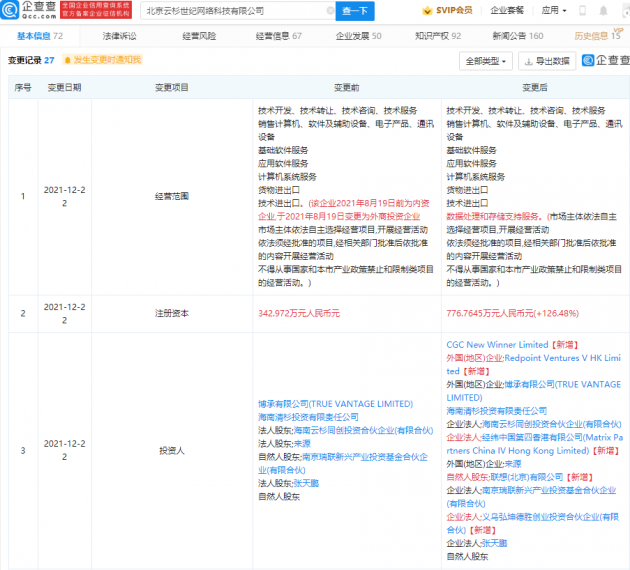This screenshot has width=630, height=570.
Task: Open 企业套餐 link
Action: [x=507, y=10]
